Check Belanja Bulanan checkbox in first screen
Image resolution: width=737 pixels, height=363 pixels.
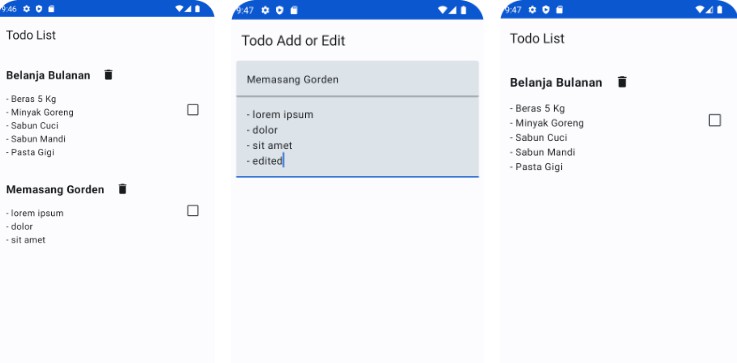193,110
